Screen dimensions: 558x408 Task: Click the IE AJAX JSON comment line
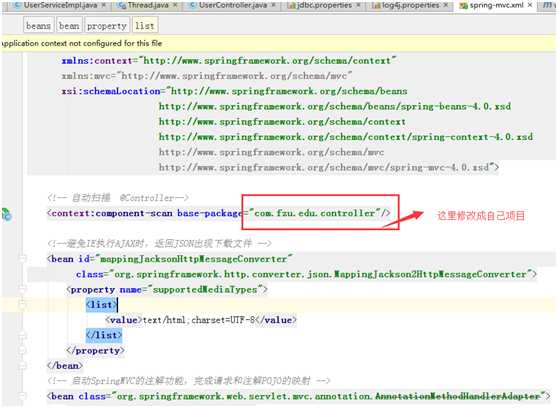point(159,244)
